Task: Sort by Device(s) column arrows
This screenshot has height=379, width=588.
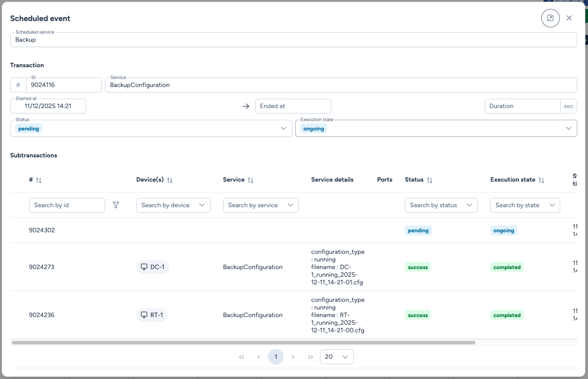Action: [170, 180]
